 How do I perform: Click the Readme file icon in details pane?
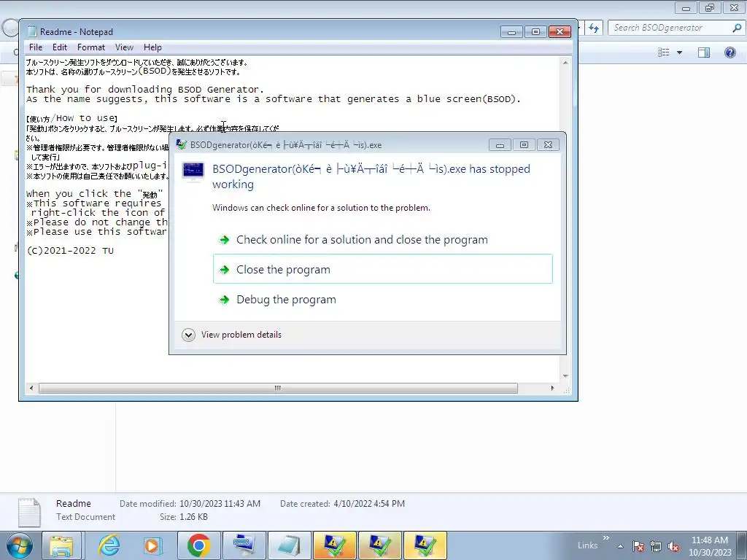[x=28, y=511]
